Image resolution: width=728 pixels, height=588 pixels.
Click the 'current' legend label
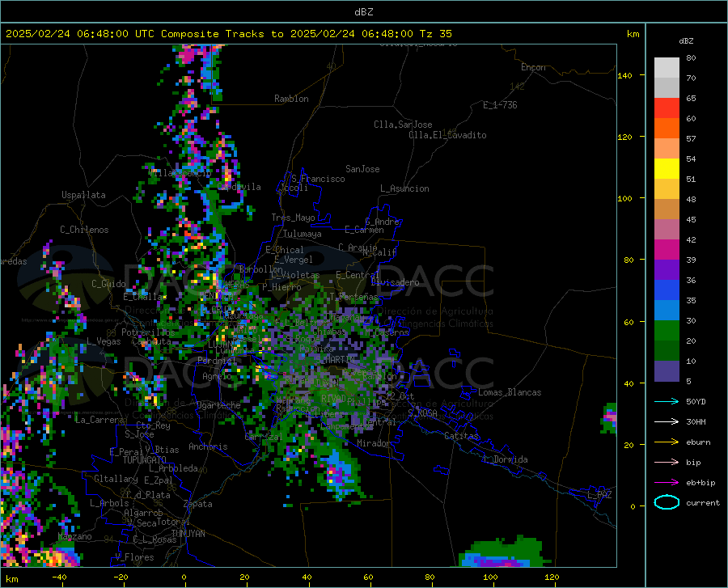click(703, 502)
